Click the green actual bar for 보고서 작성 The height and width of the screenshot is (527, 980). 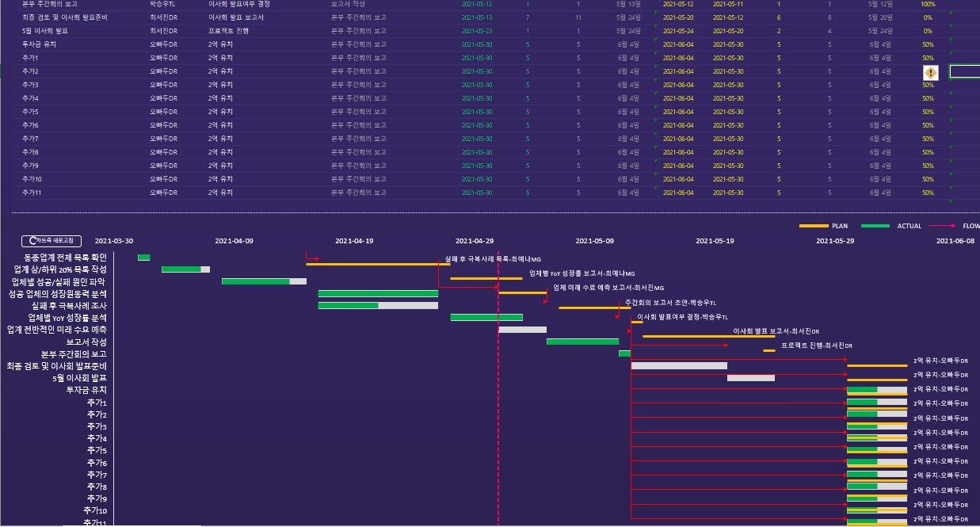pyautogui.click(x=582, y=342)
